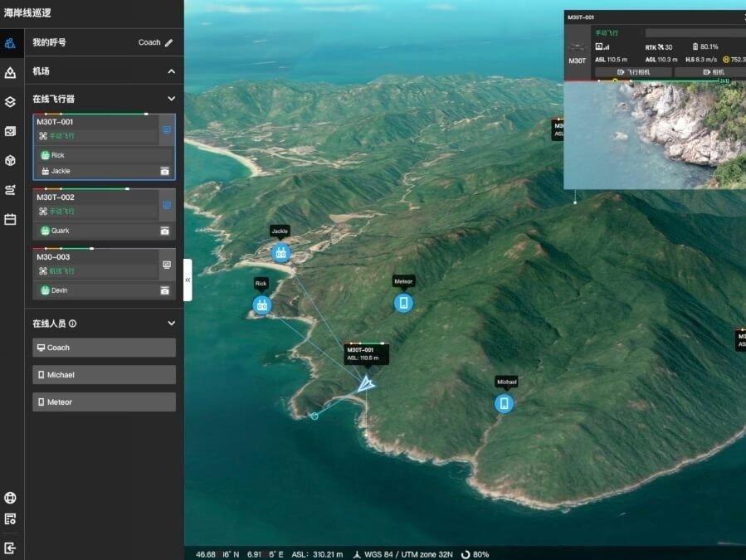This screenshot has width=746, height=560.
Task: Click the M30T drone model image in popup
Action: pos(577,46)
